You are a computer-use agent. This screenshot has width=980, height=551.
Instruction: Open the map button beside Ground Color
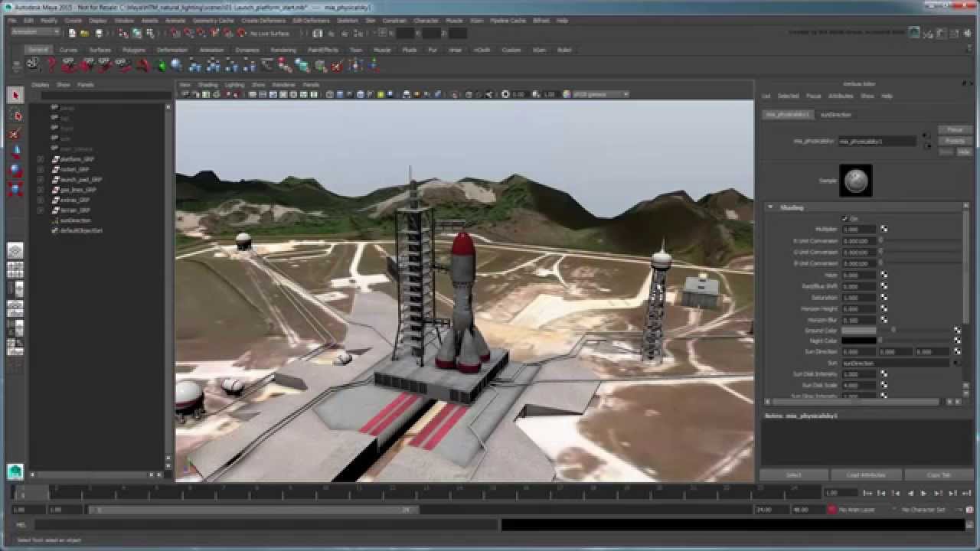click(x=957, y=330)
